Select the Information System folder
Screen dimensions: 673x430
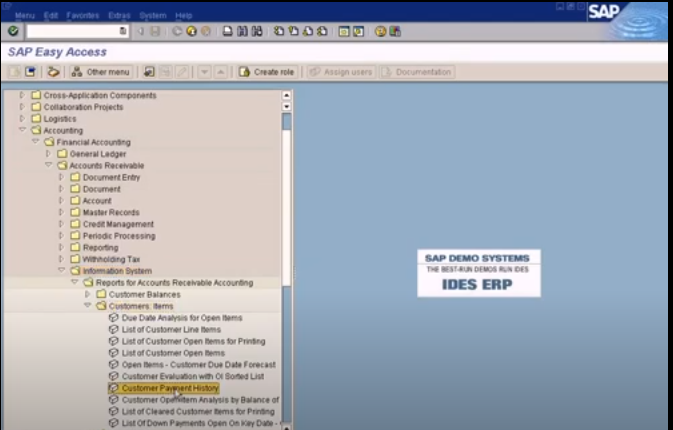click(x=111, y=271)
